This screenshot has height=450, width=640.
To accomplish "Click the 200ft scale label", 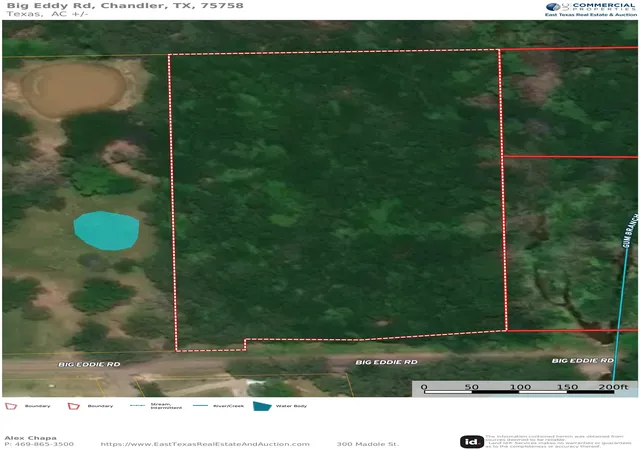I will (x=613, y=386).
